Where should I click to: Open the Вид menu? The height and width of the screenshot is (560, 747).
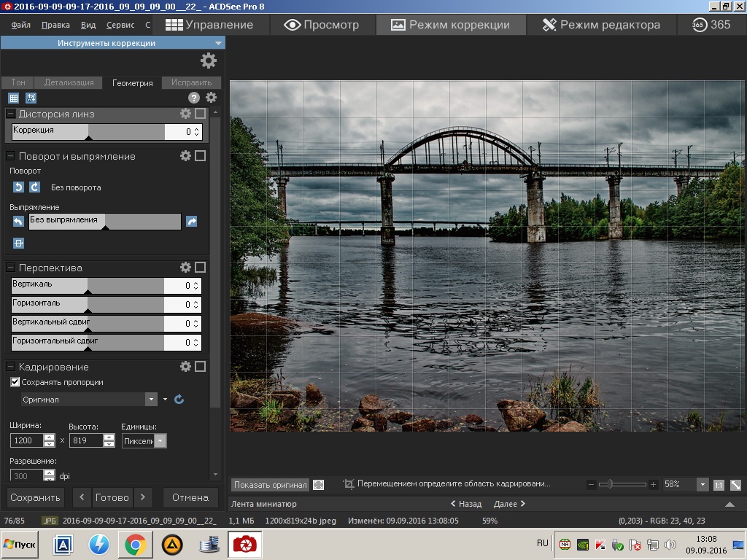click(88, 25)
